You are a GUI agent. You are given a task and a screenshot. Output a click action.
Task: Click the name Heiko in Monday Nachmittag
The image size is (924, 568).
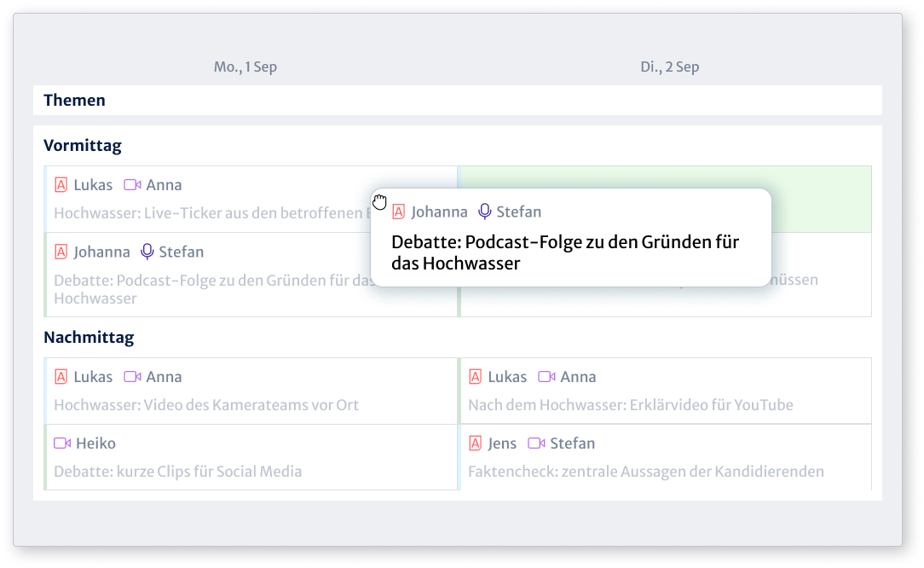pyautogui.click(x=95, y=443)
